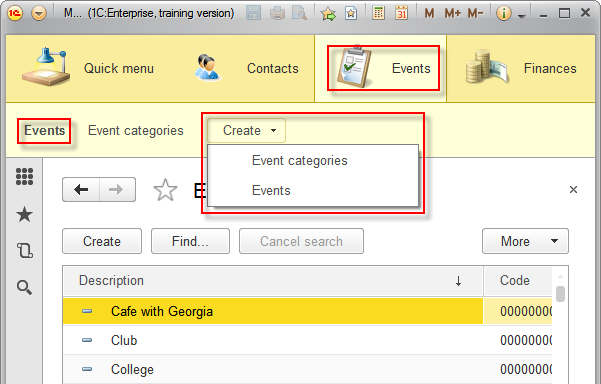This screenshot has width=601, height=384.
Task: Click the Info help icon
Action: pyautogui.click(x=504, y=13)
